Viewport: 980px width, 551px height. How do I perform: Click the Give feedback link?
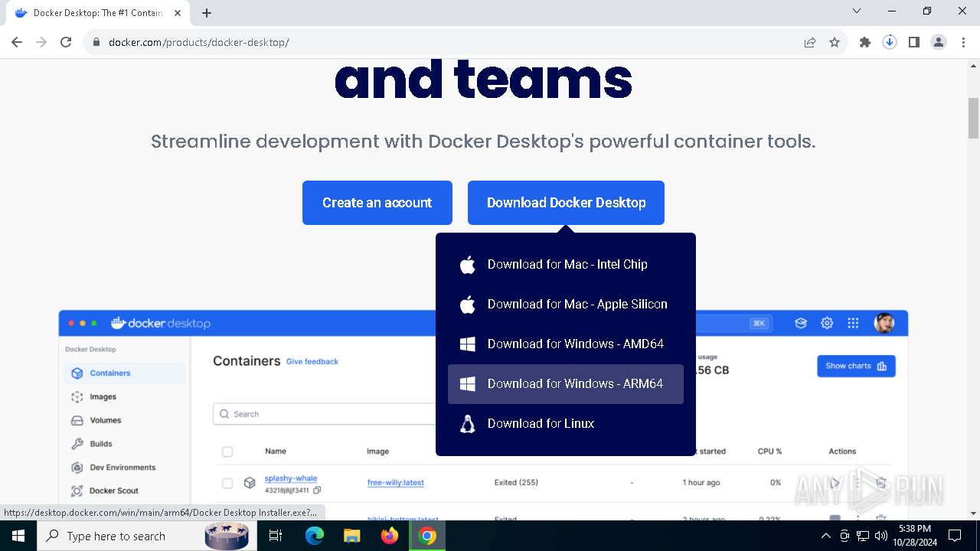[312, 361]
